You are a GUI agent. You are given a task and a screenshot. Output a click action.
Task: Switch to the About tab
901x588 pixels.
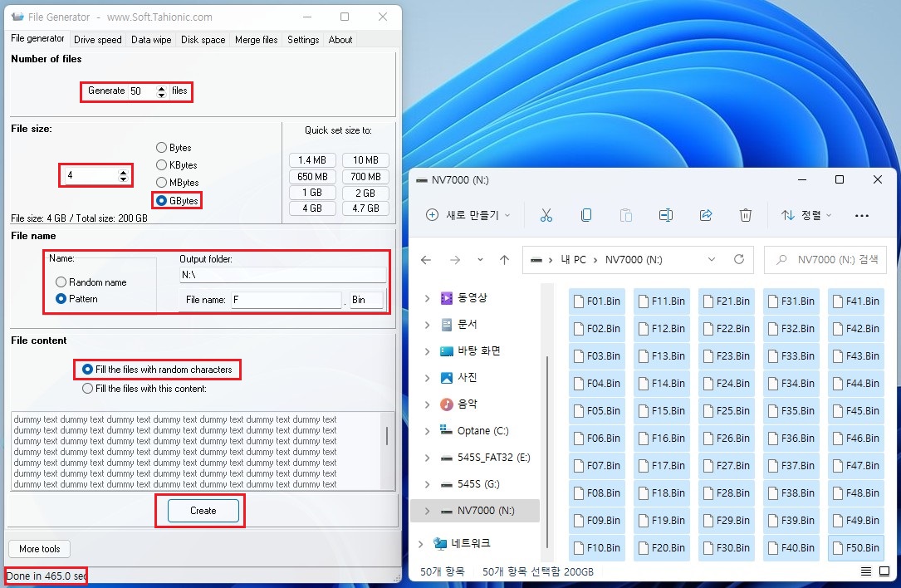340,40
